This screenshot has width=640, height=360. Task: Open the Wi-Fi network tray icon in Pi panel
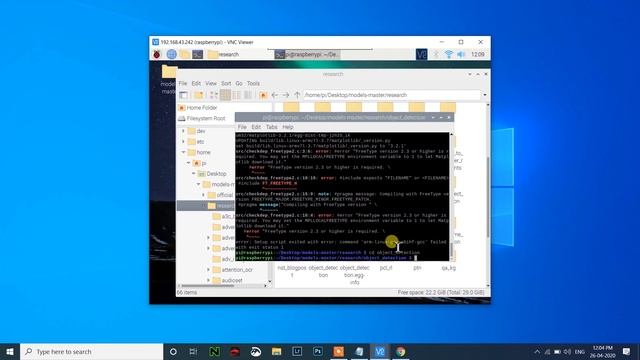pyautogui.click(x=449, y=54)
